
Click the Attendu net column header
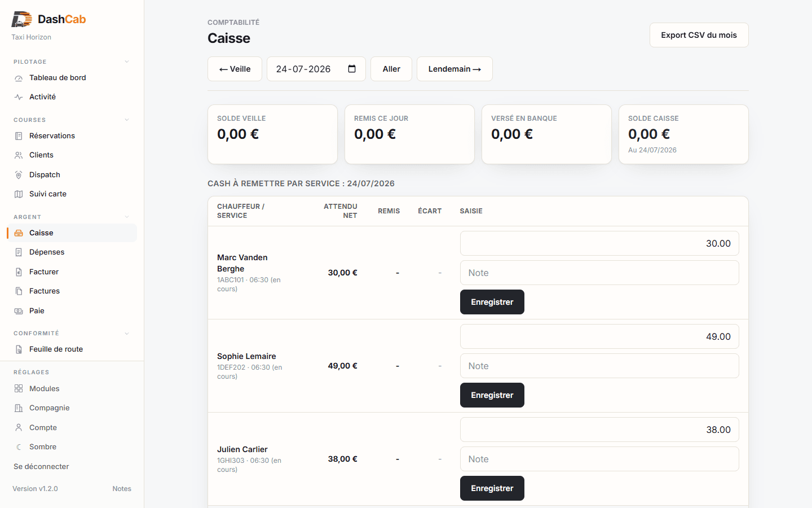click(341, 211)
